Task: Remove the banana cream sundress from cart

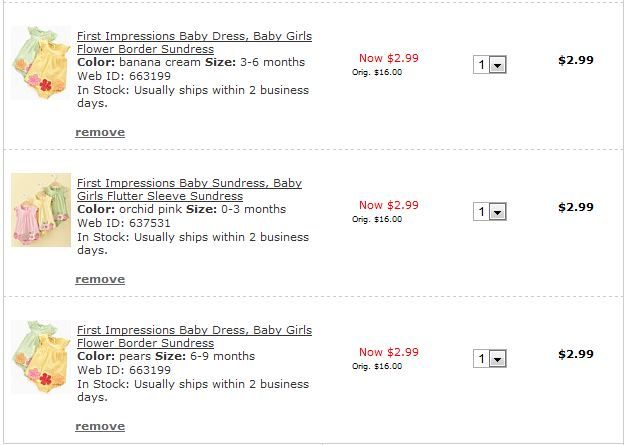Action: (100, 132)
